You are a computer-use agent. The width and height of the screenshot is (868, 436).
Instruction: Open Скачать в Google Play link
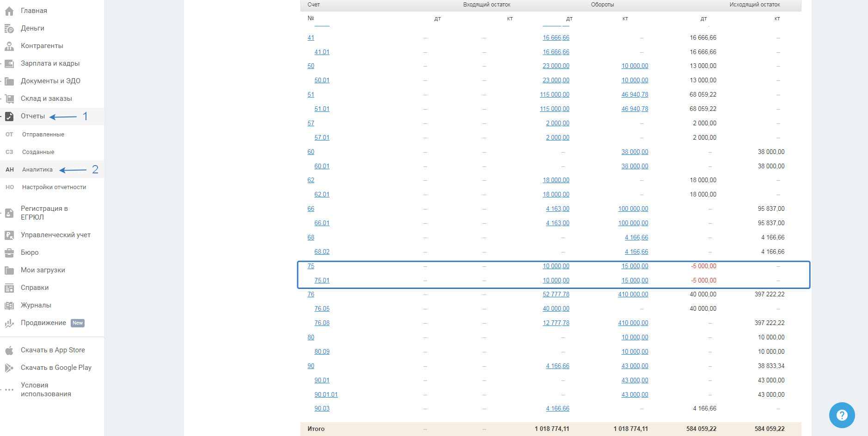coord(56,368)
